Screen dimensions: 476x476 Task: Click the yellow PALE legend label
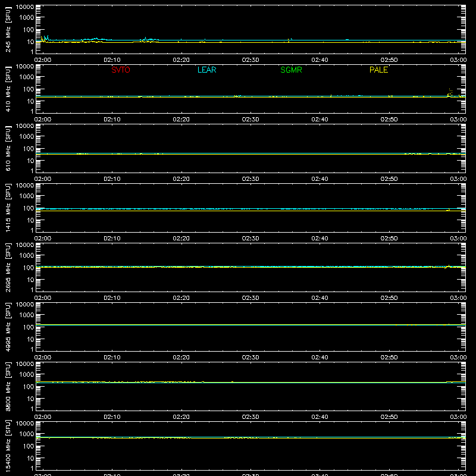coord(378,70)
